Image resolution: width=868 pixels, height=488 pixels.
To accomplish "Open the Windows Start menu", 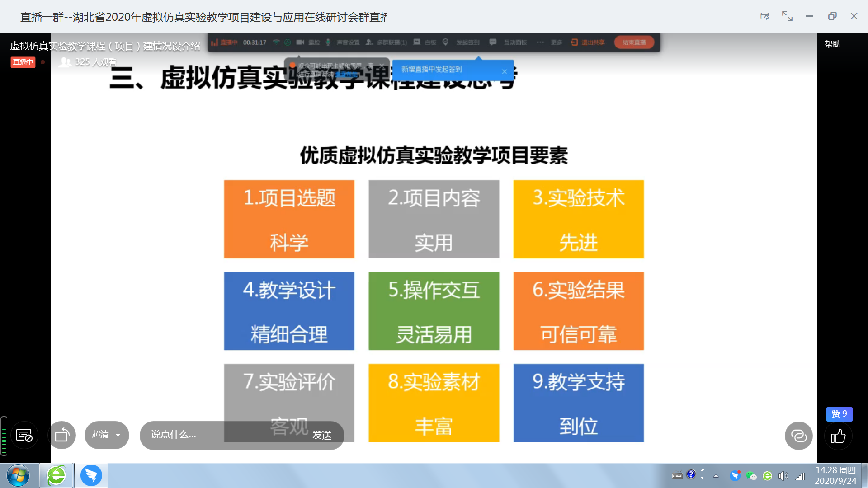I will (18, 475).
